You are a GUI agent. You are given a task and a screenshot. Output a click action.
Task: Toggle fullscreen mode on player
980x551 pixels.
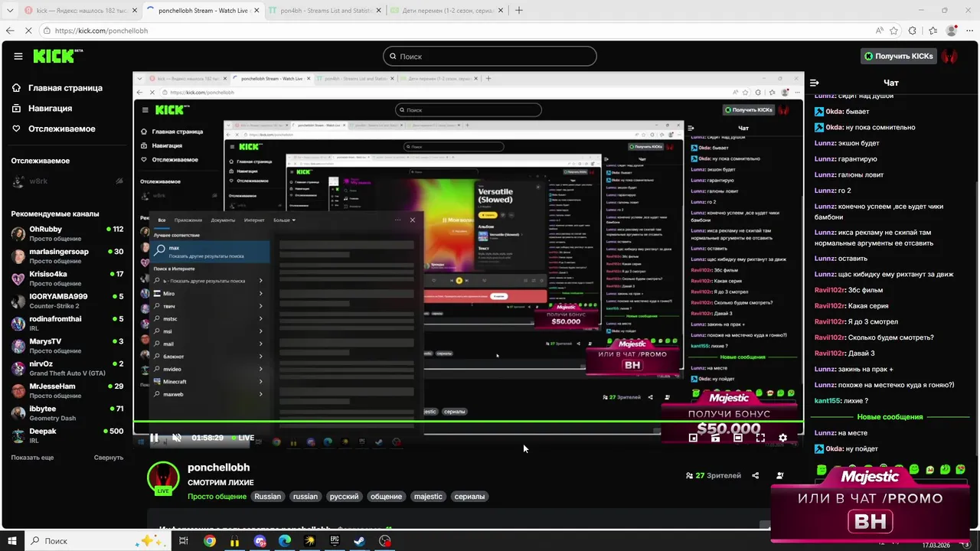tap(760, 438)
